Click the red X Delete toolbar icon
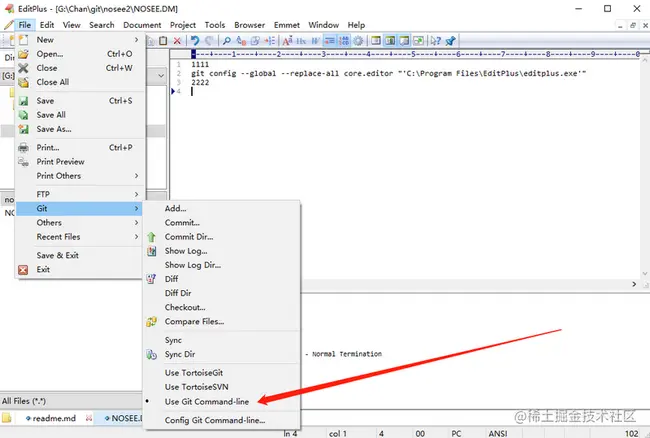 tap(177, 41)
